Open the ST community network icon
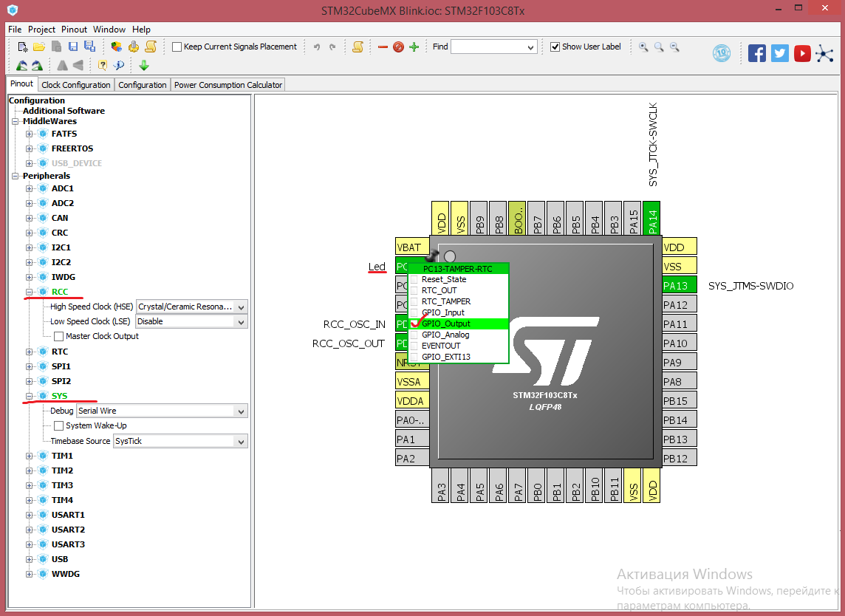 (824, 53)
